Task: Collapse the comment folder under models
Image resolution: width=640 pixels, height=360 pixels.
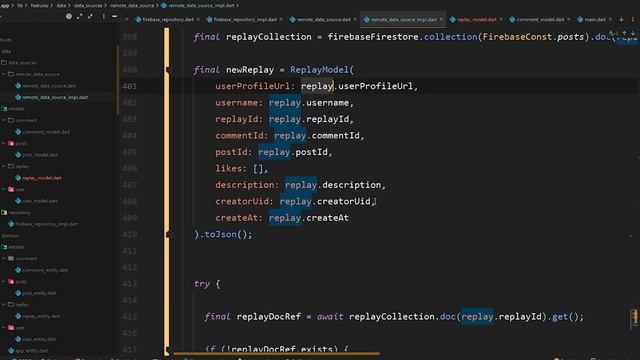Action: [4, 120]
